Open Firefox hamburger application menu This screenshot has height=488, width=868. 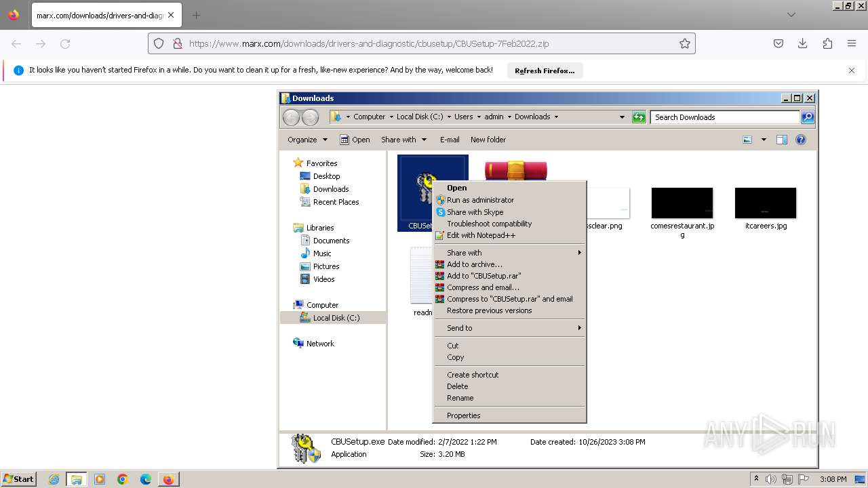click(x=852, y=43)
